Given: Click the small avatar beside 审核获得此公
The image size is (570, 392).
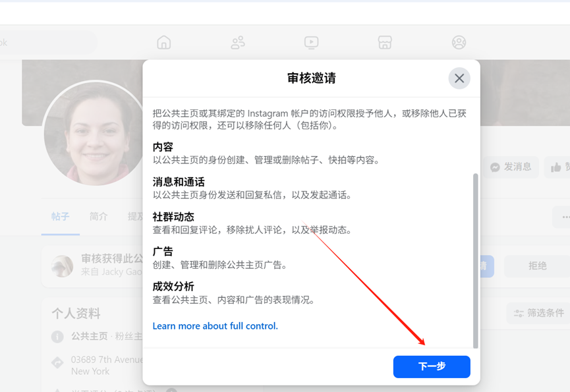Looking at the screenshot, I should click(x=63, y=266).
